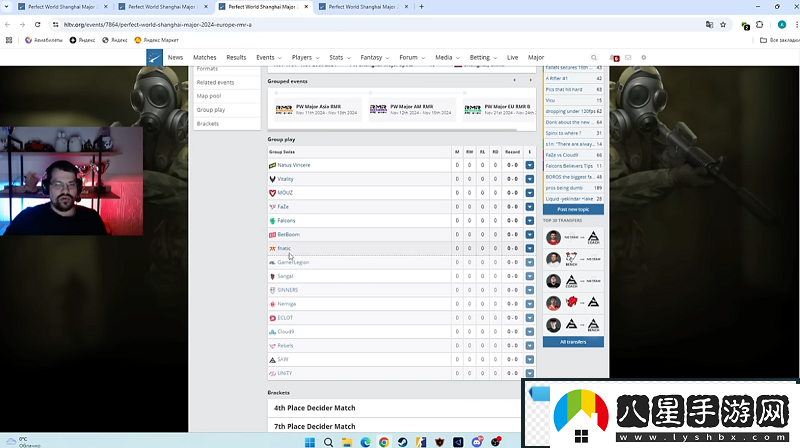Open File Explorer from the taskbar
Viewport: 800px width, 448px height.
point(347,442)
